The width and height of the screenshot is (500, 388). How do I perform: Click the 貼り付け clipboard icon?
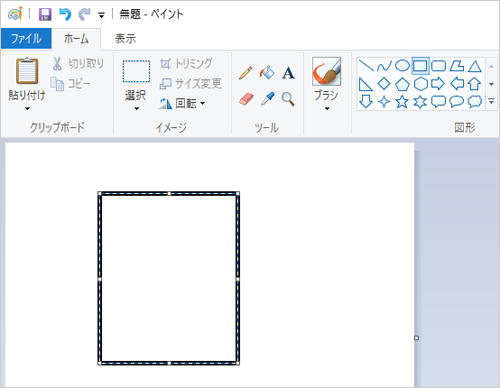27,71
